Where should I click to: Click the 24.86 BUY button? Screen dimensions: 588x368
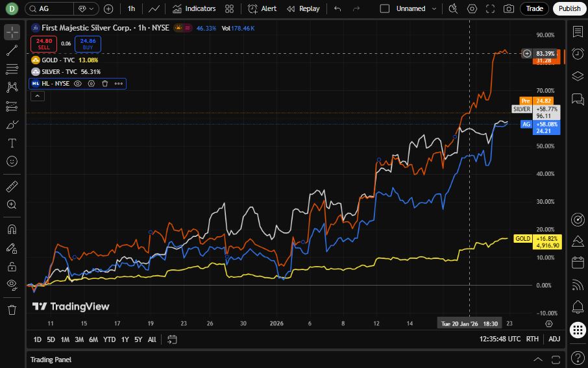pyautogui.click(x=88, y=44)
